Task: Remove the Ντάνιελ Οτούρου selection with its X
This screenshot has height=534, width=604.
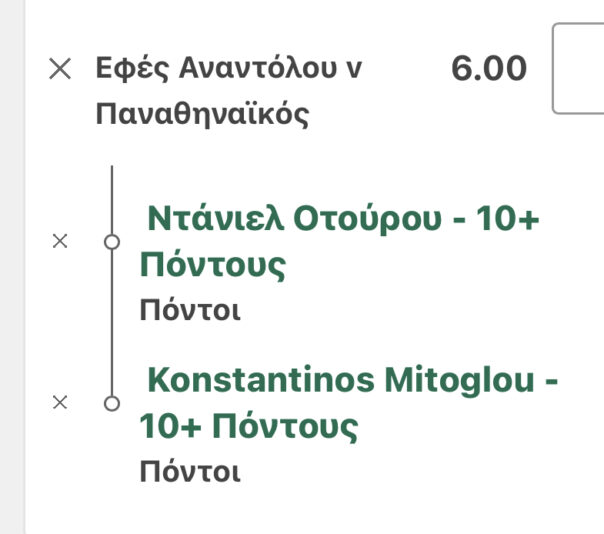Action: tap(59, 241)
